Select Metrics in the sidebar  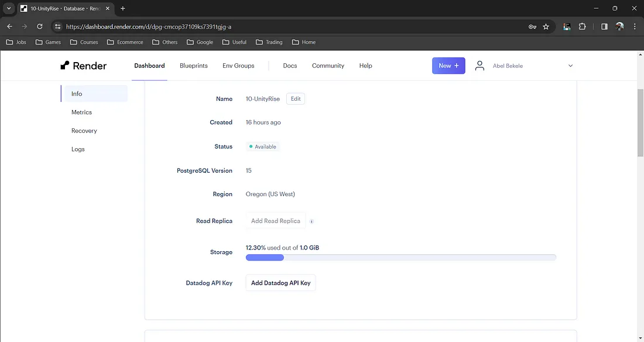81,112
